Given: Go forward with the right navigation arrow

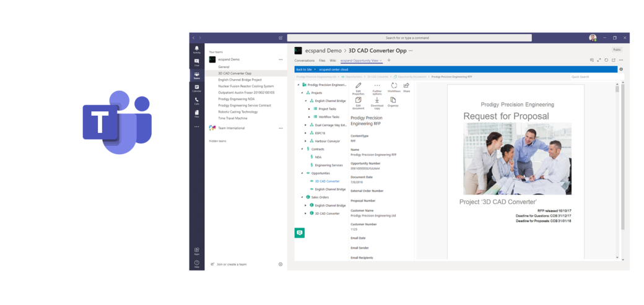Looking at the screenshot, I should [200, 38].
